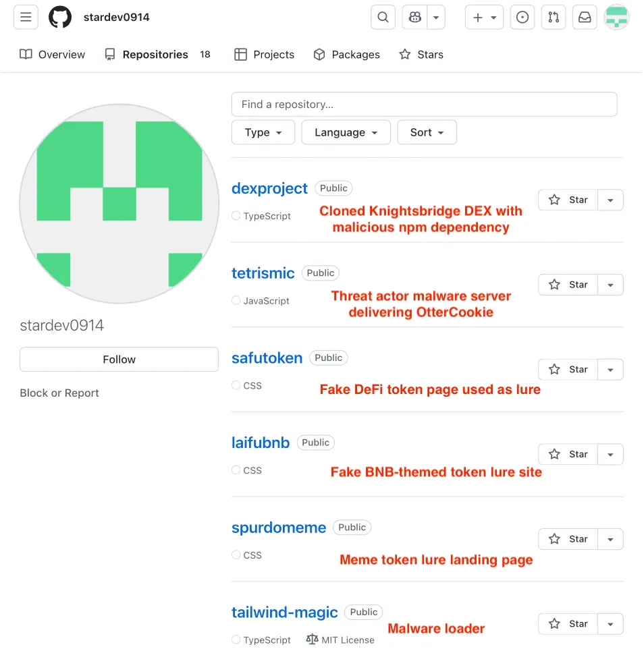The width and height of the screenshot is (644, 651).
Task: Expand star lists dropdown for tetrismic
Action: [610, 285]
